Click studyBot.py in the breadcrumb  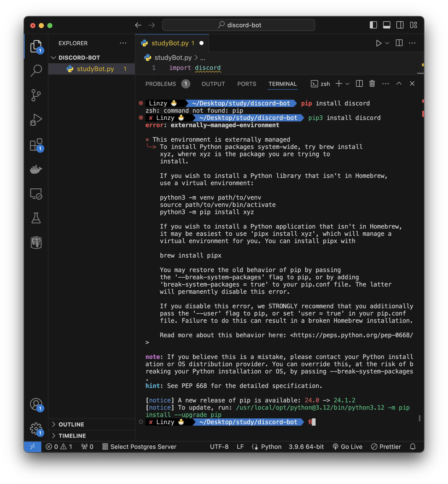click(x=173, y=58)
